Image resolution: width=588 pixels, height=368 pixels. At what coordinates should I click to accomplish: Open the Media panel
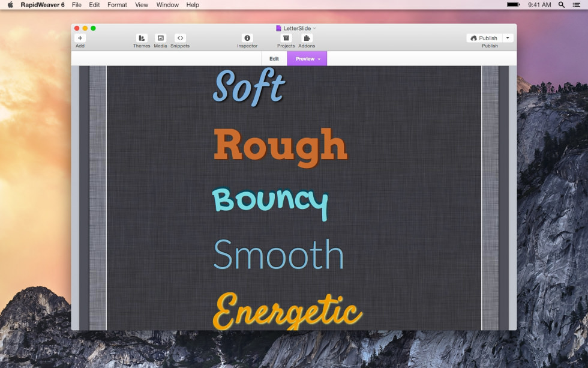pyautogui.click(x=161, y=38)
